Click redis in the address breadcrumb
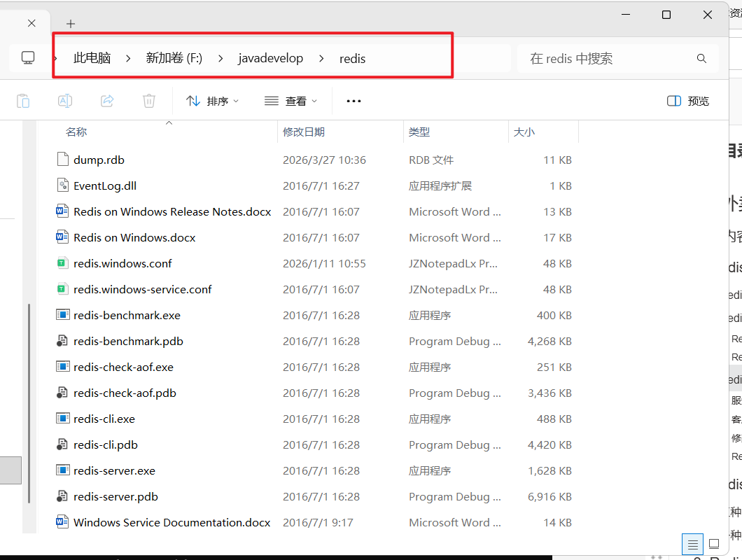This screenshot has width=742, height=560. (353, 58)
